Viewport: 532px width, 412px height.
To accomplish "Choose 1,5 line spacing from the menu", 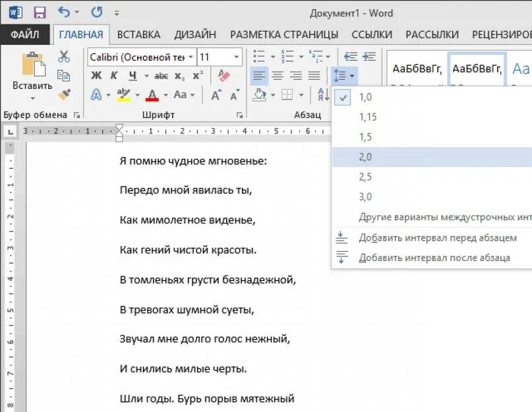I will coord(432,137).
